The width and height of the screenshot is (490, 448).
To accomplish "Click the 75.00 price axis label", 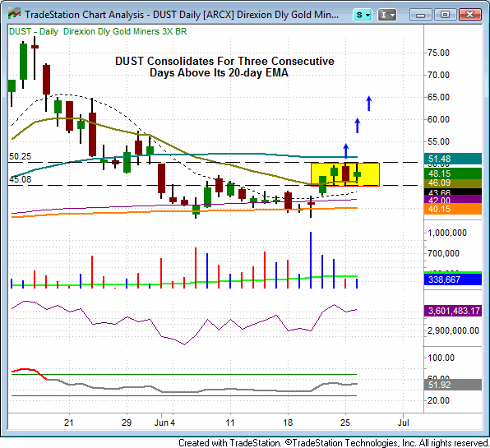I will point(438,53).
